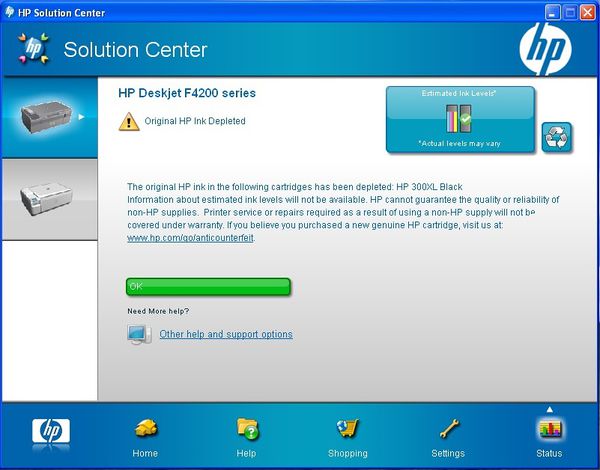Image resolution: width=600 pixels, height=470 pixels.
Task: Click the round HP logo in header
Action: pyautogui.click(x=544, y=48)
